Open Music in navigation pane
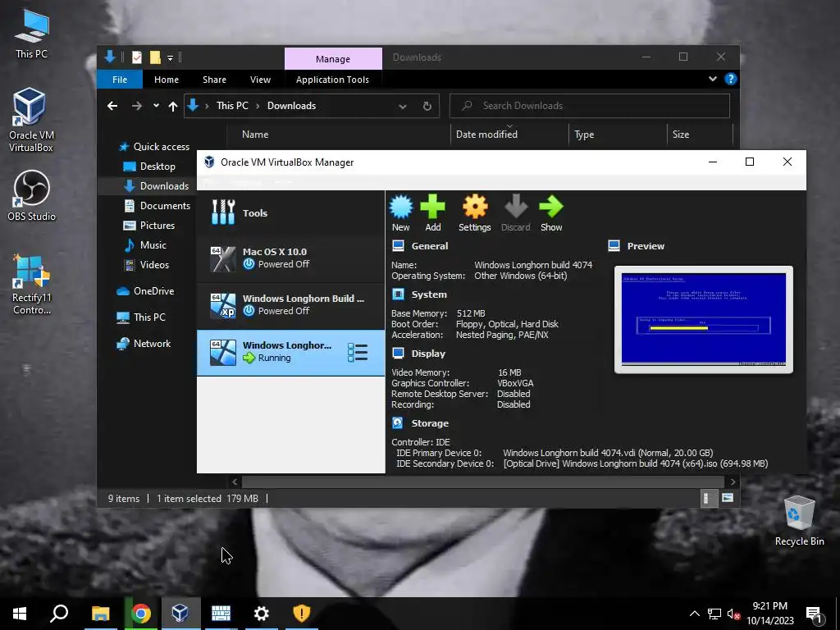The image size is (840, 630). [145, 244]
